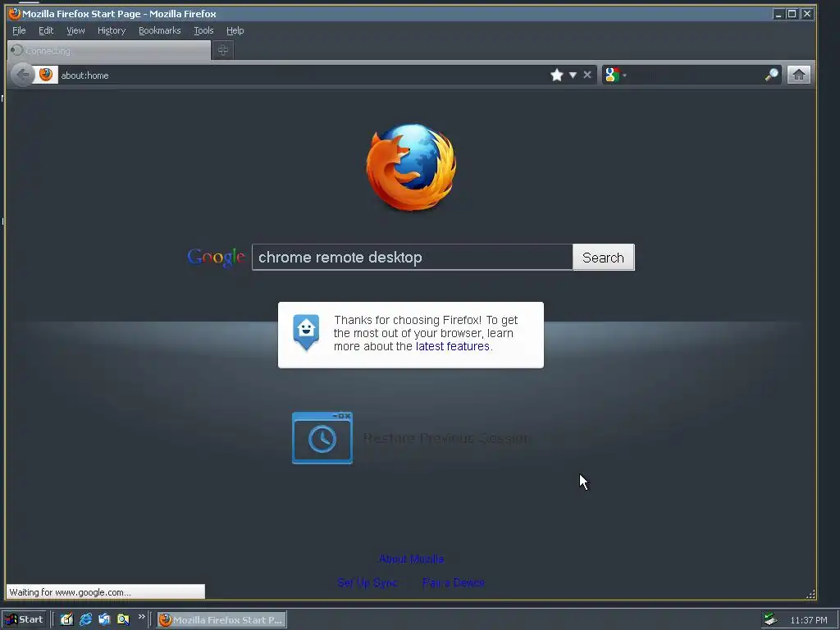Click the Outlook Express quick launch icon
Viewport: 840px width, 630px height.
tap(104, 619)
